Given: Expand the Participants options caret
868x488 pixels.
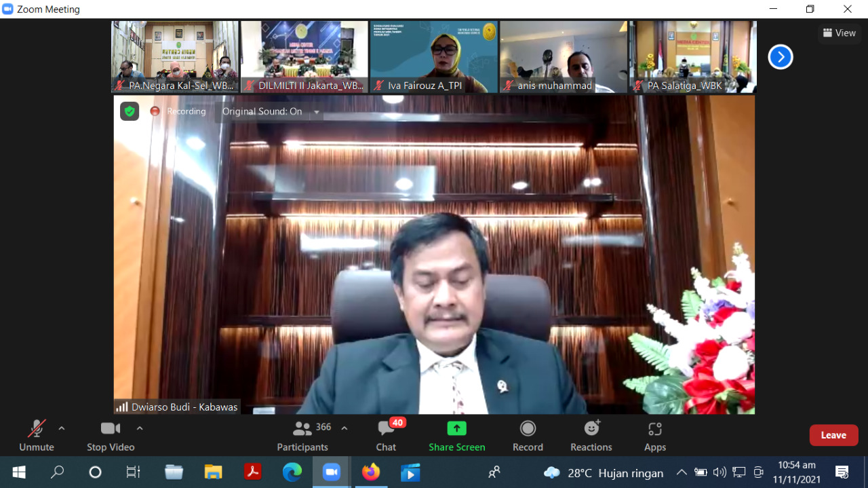Looking at the screenshot, I should point(344,428).
